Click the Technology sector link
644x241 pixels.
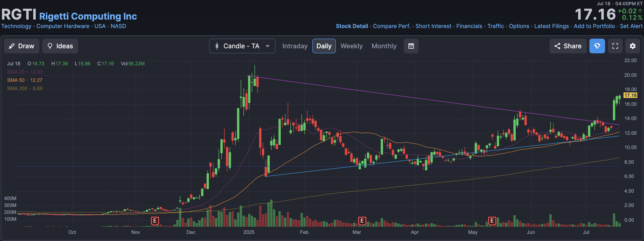click(x=16, y=26)
